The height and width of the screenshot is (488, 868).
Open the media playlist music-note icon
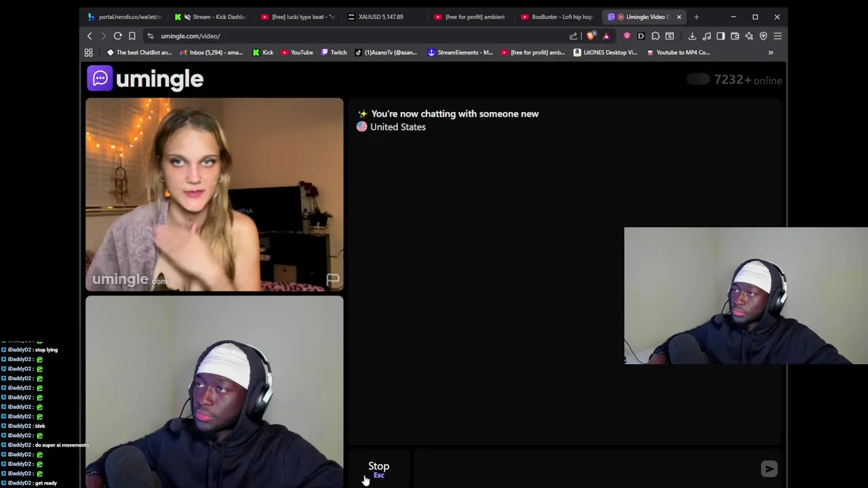click(x=707, y=36)
